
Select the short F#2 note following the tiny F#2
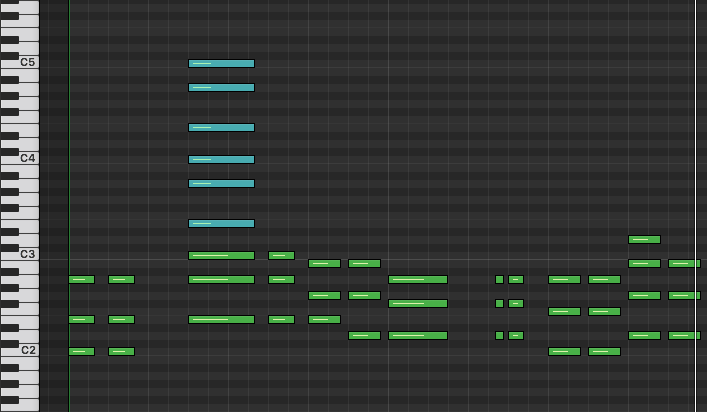(x=516, y=303)
